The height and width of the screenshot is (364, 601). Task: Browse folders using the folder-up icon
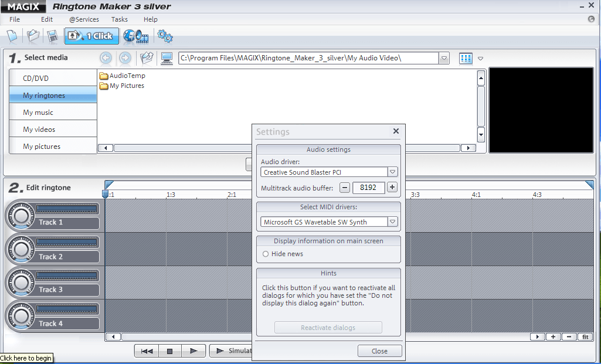146,58
